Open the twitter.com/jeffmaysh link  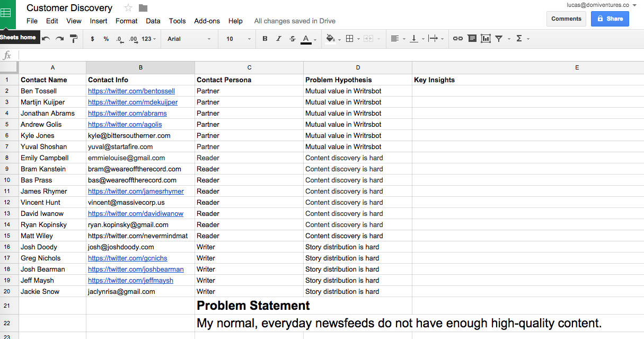pos(130,281)
